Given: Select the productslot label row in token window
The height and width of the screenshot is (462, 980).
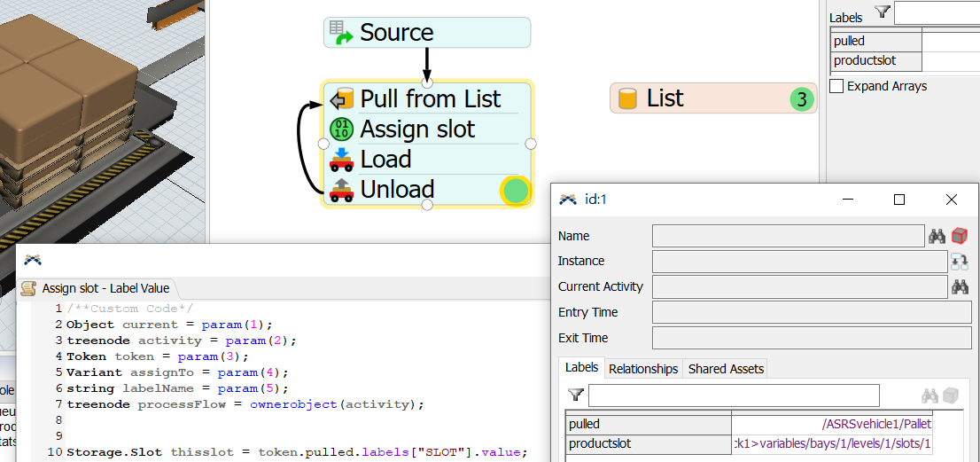Looking at the screenshot, I should (x=647, y=443).
